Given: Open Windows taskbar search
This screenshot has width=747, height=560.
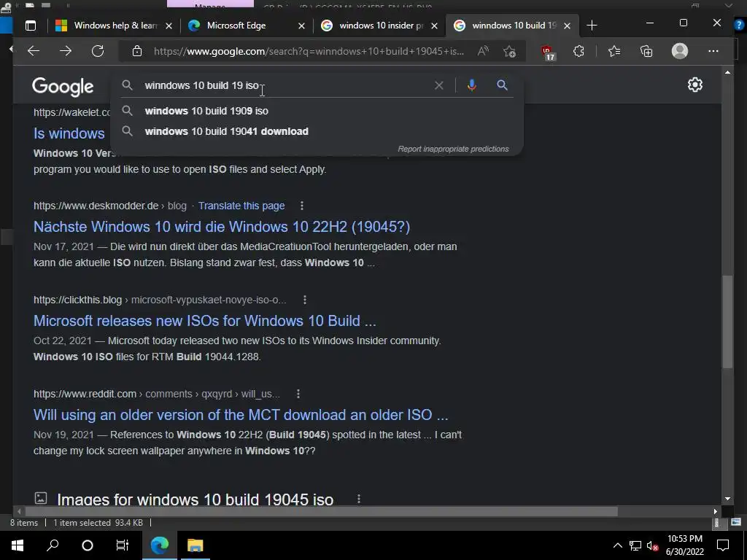Looking at the screenshot, I should (x=53, y=545).
